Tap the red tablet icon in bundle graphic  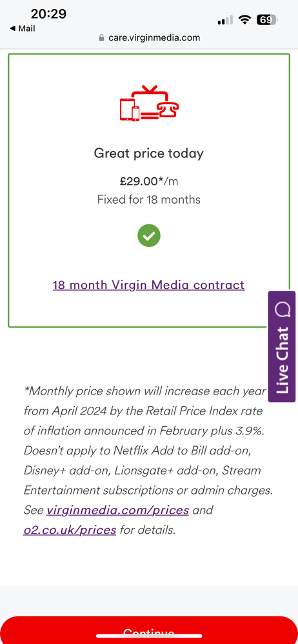click(x=126, y=109)
